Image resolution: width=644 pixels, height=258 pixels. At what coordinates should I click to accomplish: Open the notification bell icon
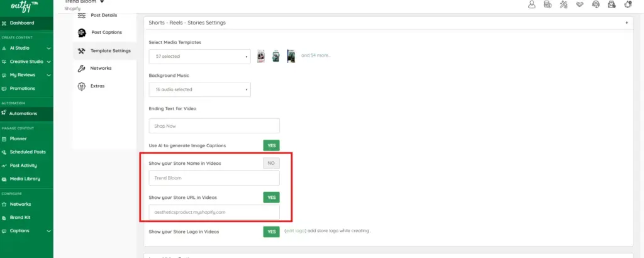point(628,4)
